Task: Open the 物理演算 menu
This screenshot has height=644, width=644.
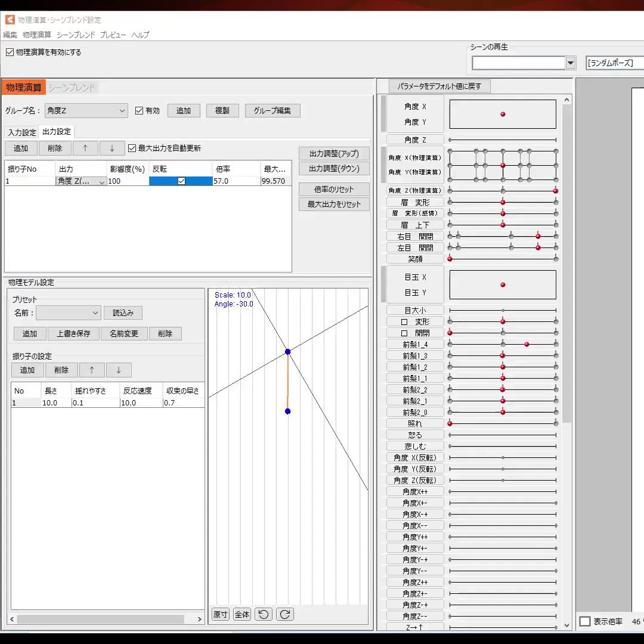Action: click(36, 35)
